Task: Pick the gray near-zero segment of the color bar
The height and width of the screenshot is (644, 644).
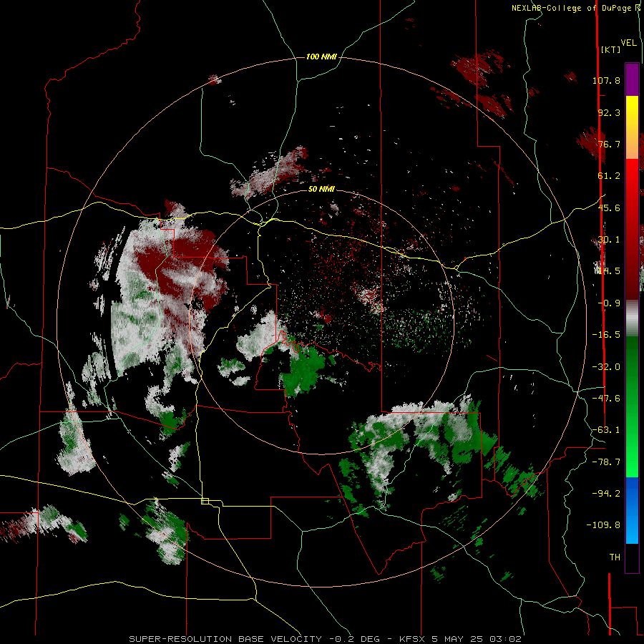Action: (x=632, y=318)
